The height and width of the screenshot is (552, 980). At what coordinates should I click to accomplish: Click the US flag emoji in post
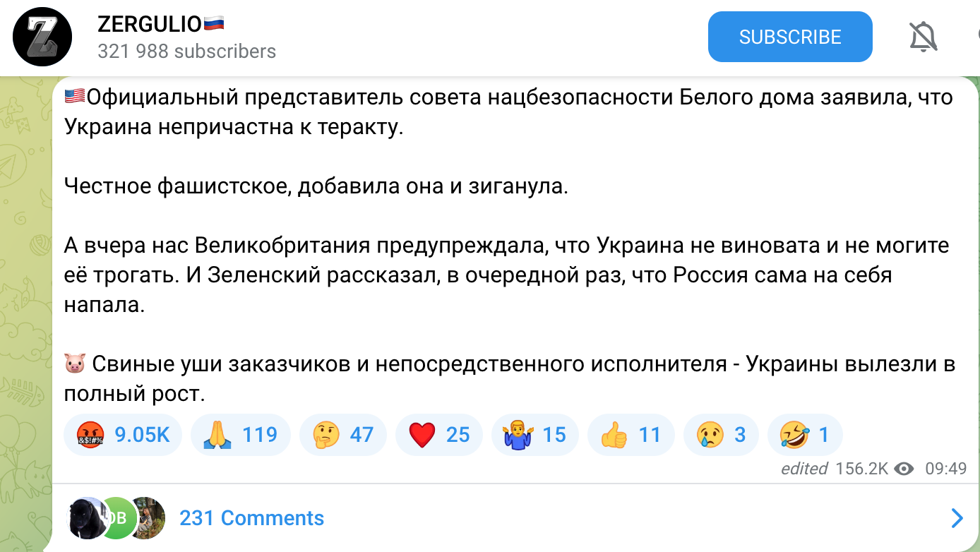pos(74,96)
